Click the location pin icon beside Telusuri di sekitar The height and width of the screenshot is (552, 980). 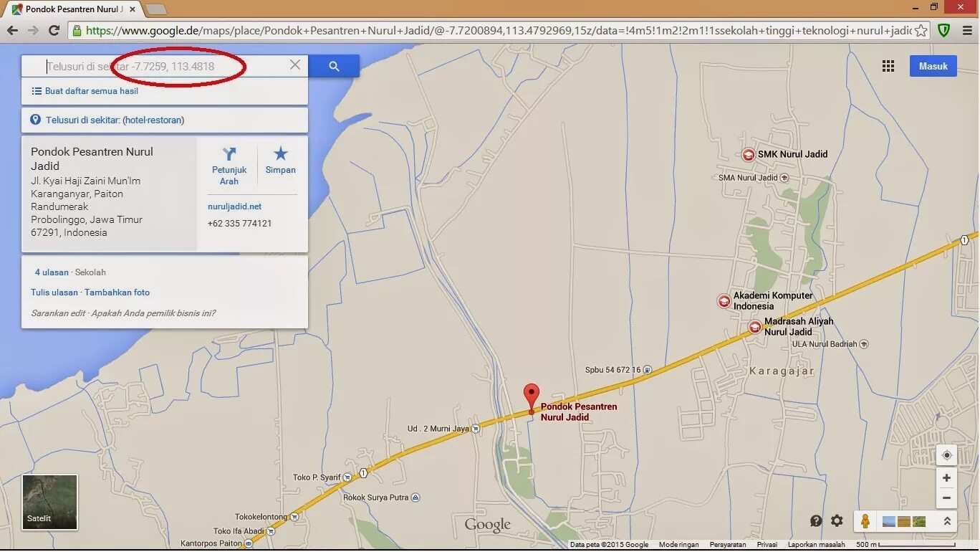click(x=35, y=120)
